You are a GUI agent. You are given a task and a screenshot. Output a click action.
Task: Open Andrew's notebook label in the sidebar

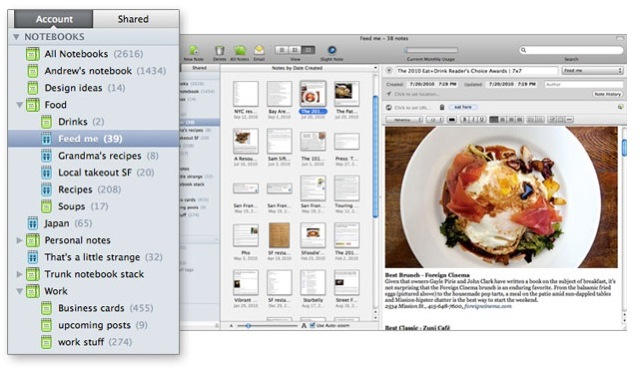point(88,71)
